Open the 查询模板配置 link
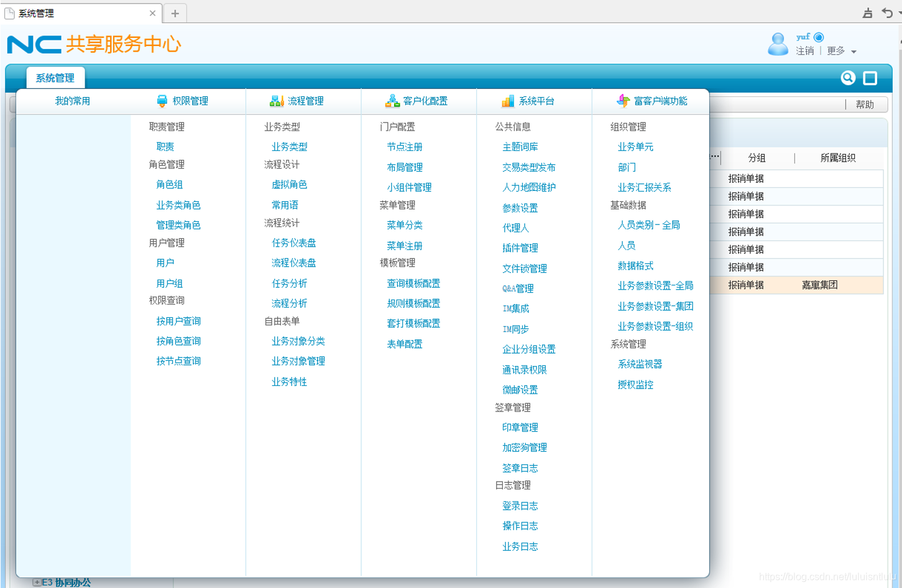The image size is (902, 588). coord(413,283)
